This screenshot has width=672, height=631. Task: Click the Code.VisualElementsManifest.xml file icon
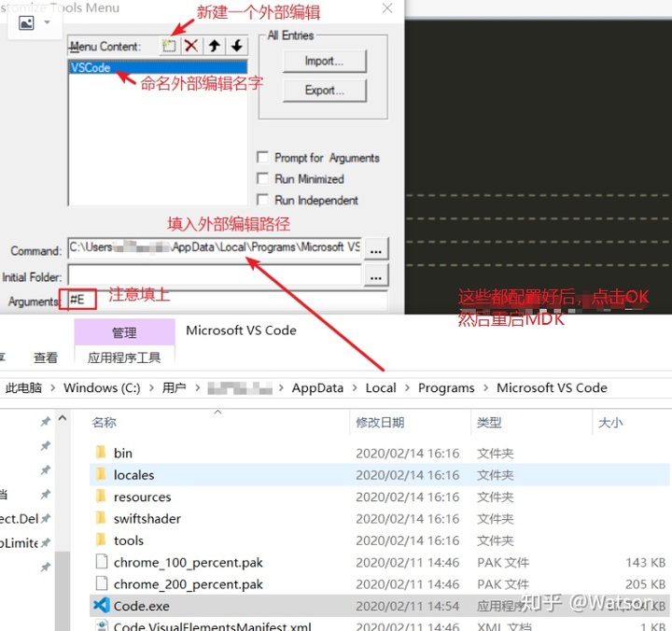pyautogui.click(x=102, y=625)
